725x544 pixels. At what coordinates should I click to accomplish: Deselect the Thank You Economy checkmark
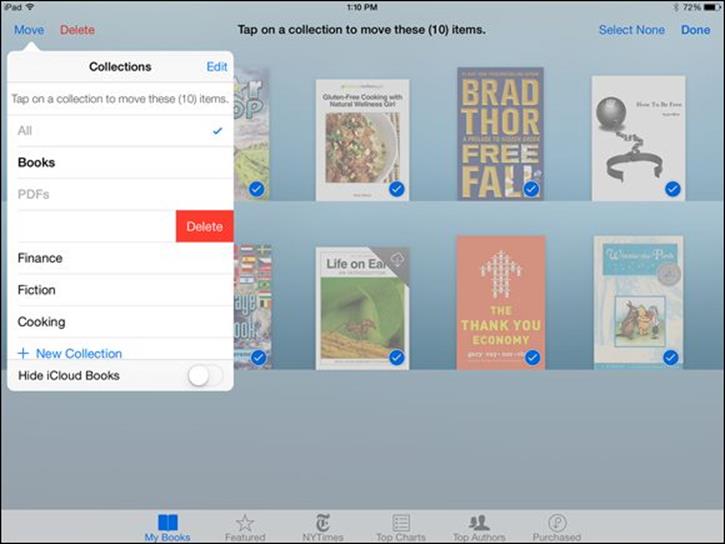[533, 357]
